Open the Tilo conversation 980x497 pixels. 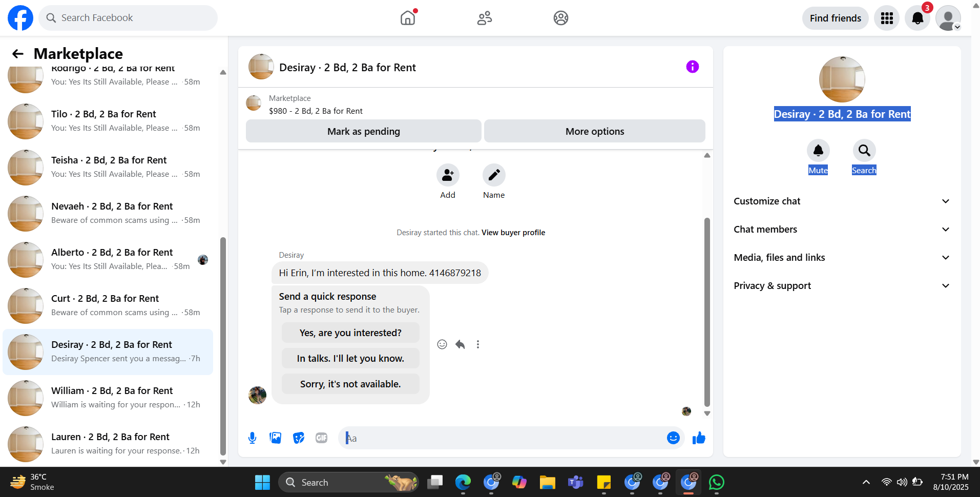coord(108,121)
